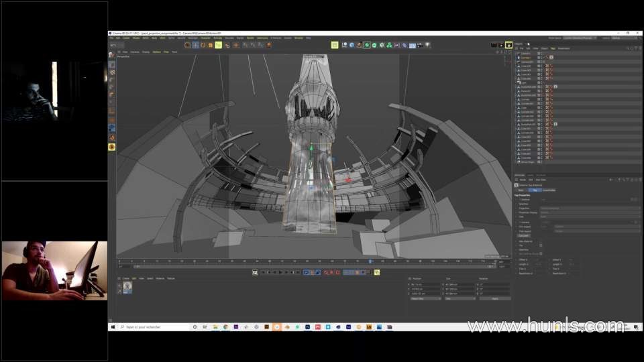Click the green highlighted primitive object icon

(367, 45)
